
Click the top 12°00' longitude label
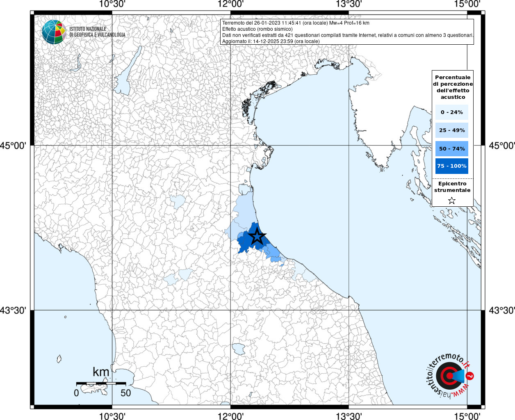pos(230,4)
